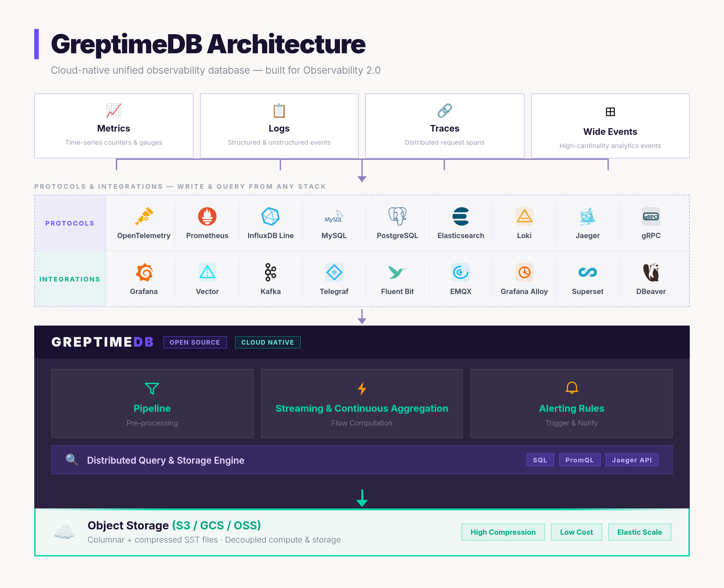
Task: Click the Grafana orange swirl icon
Action: [144, 272]
